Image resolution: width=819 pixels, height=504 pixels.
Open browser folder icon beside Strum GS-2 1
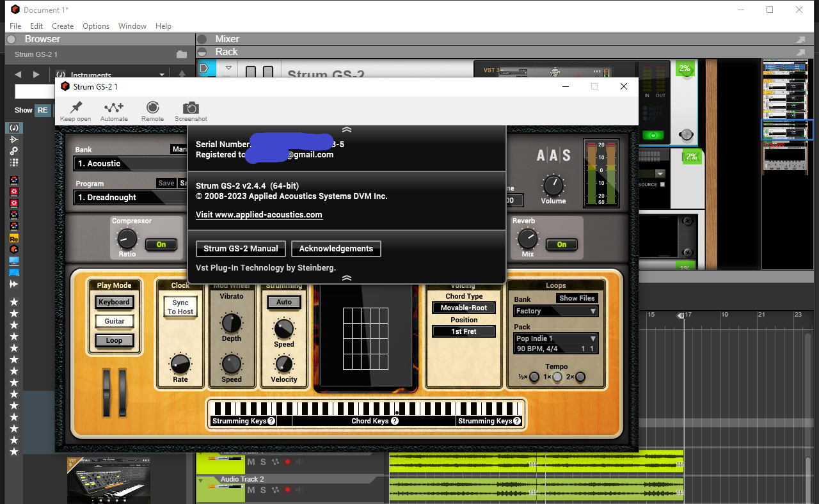(x=182, y=55)
